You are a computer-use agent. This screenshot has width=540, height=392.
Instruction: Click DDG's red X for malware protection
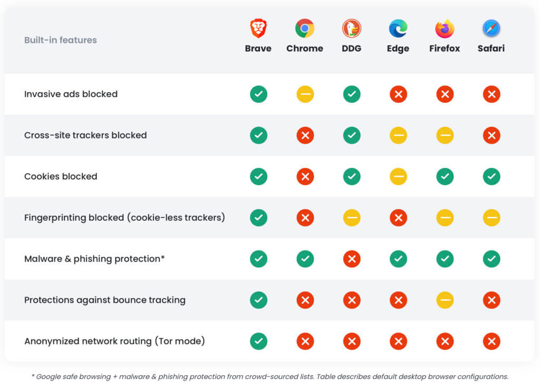click(352, 259)
